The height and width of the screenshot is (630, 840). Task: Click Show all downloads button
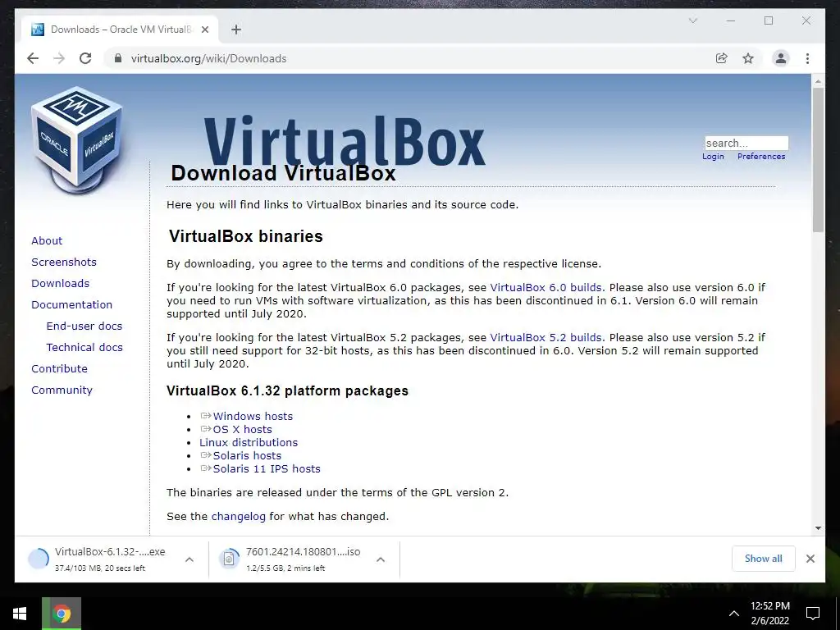(764, 559)
